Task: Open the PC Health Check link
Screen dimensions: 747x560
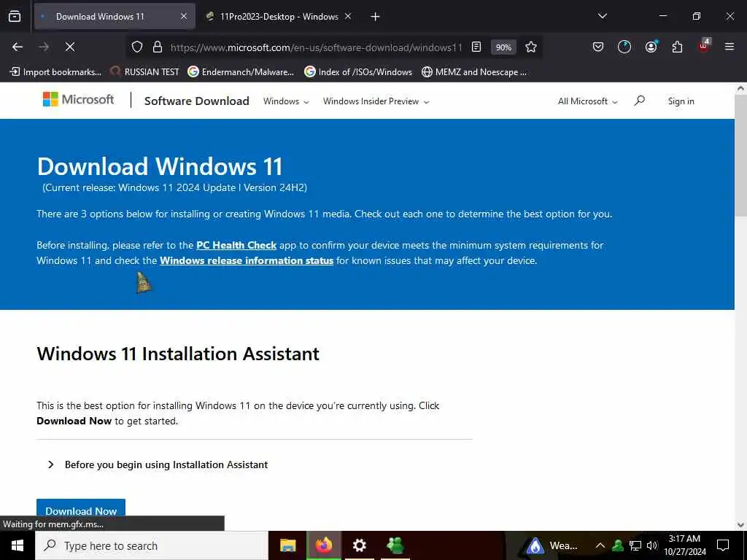Action: click(236, 245)
